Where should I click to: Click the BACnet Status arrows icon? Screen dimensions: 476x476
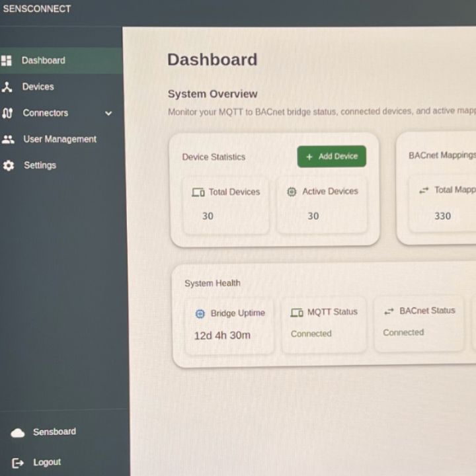(x=389, y=311)
